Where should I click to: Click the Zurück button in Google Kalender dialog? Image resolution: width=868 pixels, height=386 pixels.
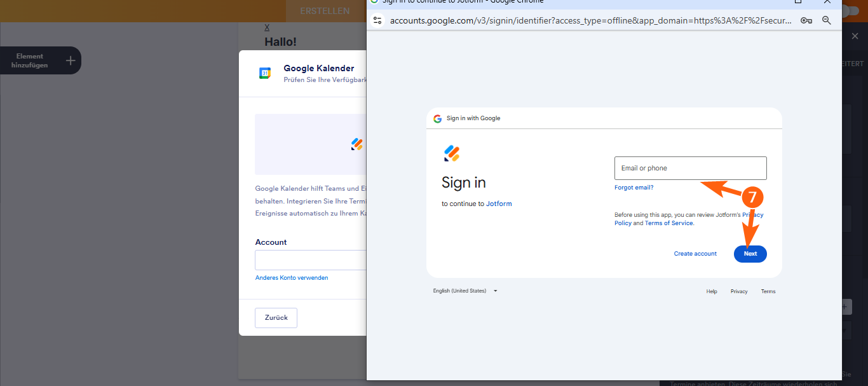coord(276,317)
